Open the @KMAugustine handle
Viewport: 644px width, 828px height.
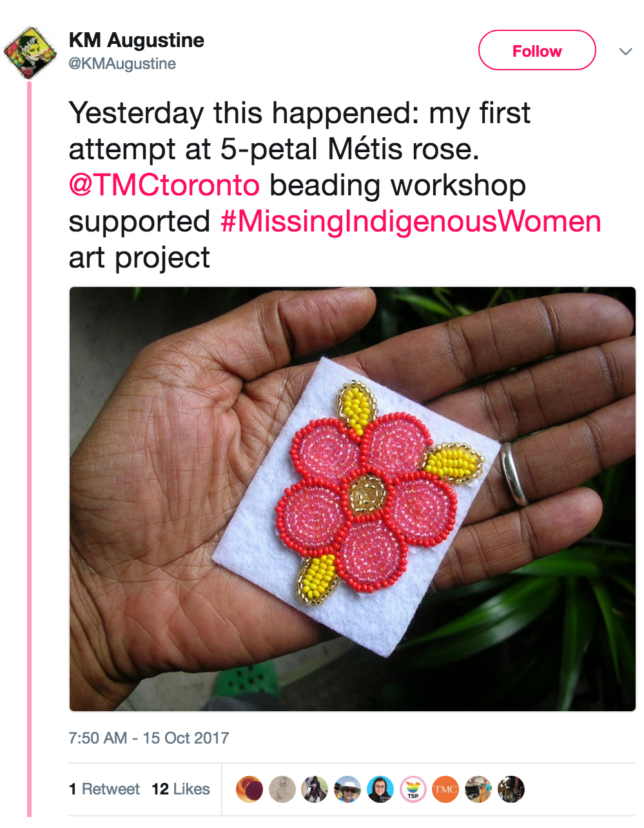coord(122,64)
